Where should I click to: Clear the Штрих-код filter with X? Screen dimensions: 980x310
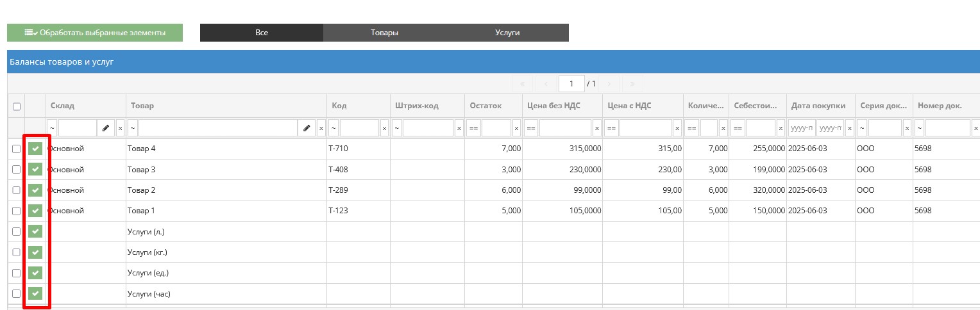(x=459, y=128)
